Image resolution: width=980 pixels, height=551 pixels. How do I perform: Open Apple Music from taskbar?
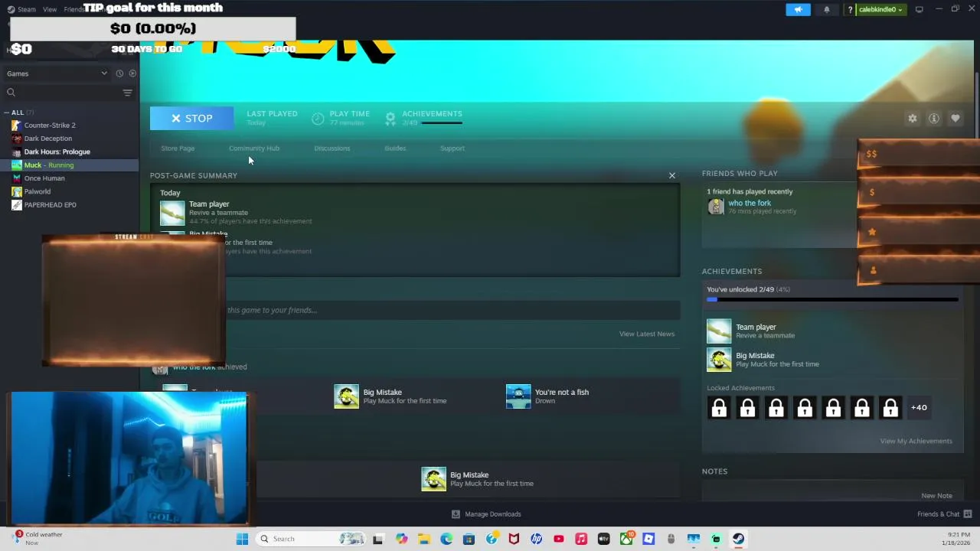[581, 539]
